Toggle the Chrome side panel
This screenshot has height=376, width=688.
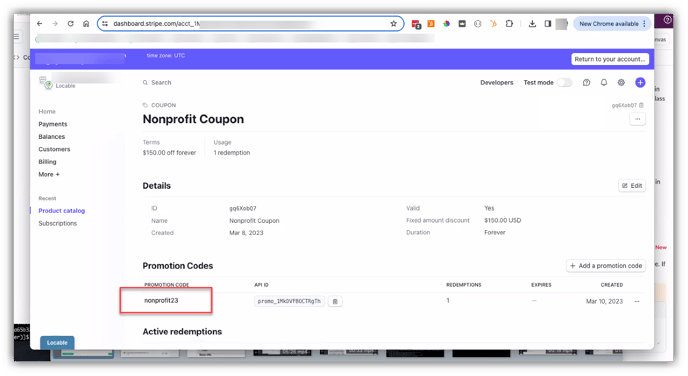pyautogui.click(x=548, y=24)
